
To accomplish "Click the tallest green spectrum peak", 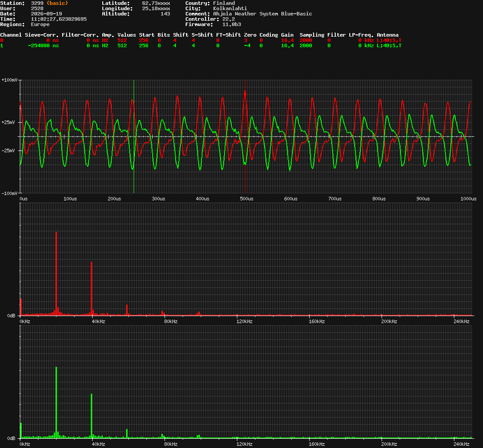I will pyautogui.click(x=56, y=402).
